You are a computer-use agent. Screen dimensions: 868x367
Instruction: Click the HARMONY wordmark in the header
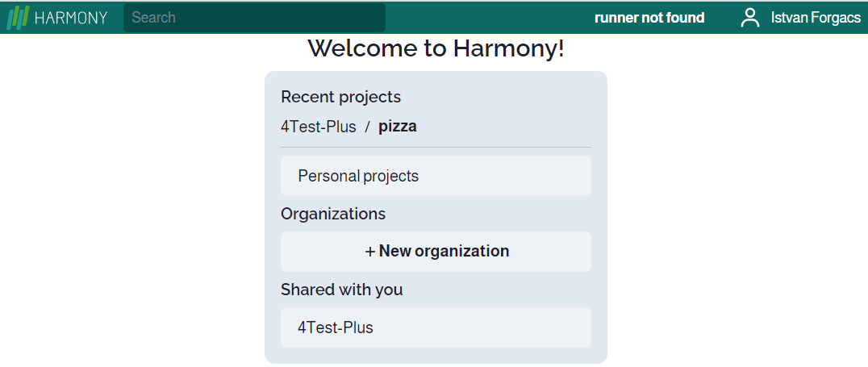click(71, 18)
